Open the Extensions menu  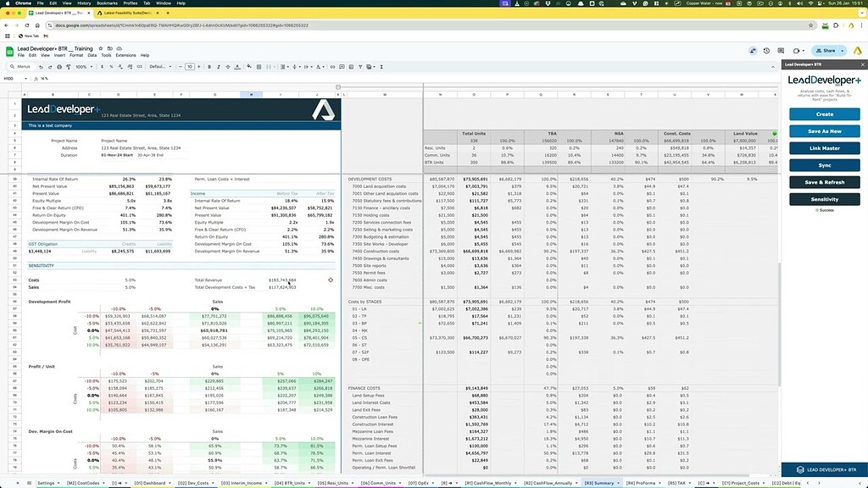pyautogui.click(x=125, y=55)
